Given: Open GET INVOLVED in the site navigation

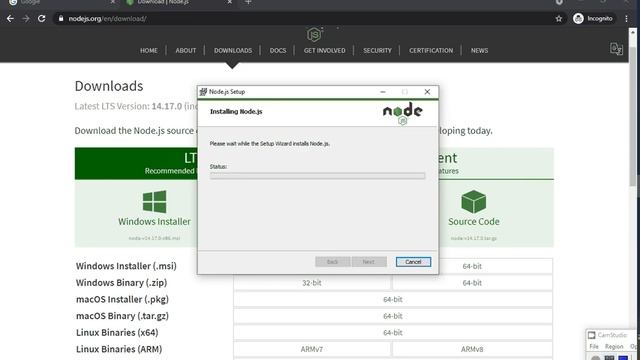Looking at the screenshot, I should tap(324, 51).
